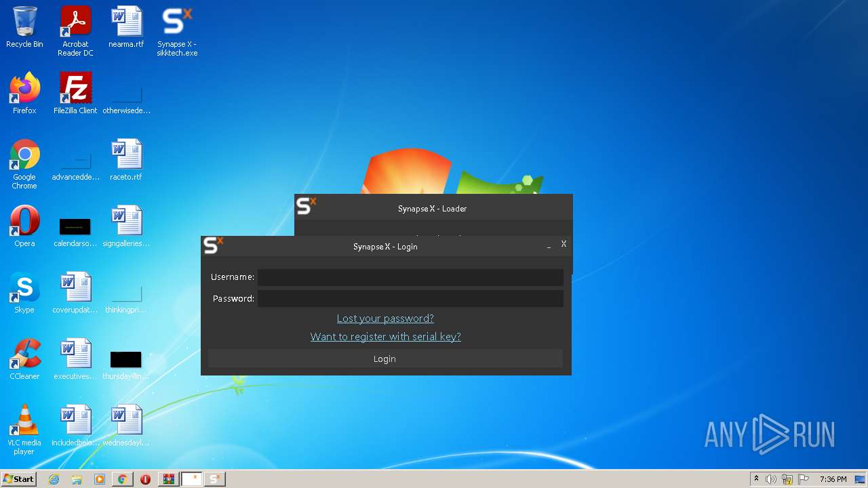This screenshot has height=488, width=868.
Task: Open Action Center flag tray icon
Action: tap(804, 479)
